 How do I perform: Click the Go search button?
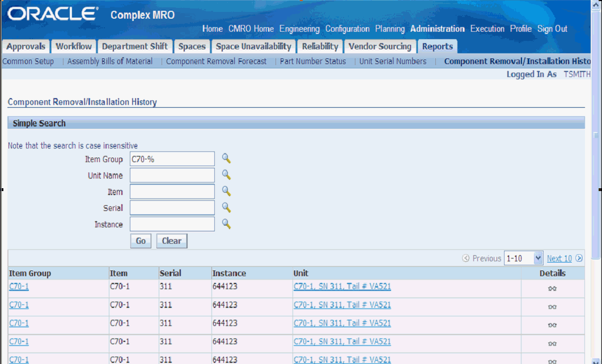141,241
